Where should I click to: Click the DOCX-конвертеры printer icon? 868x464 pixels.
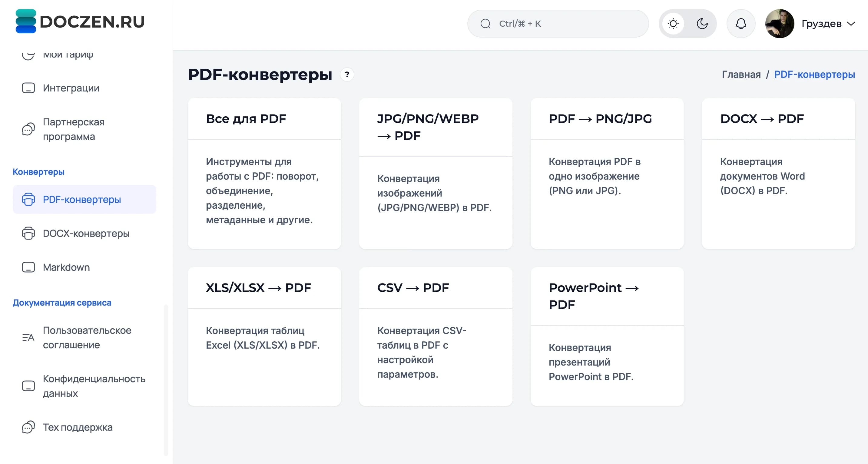[28, 233]
